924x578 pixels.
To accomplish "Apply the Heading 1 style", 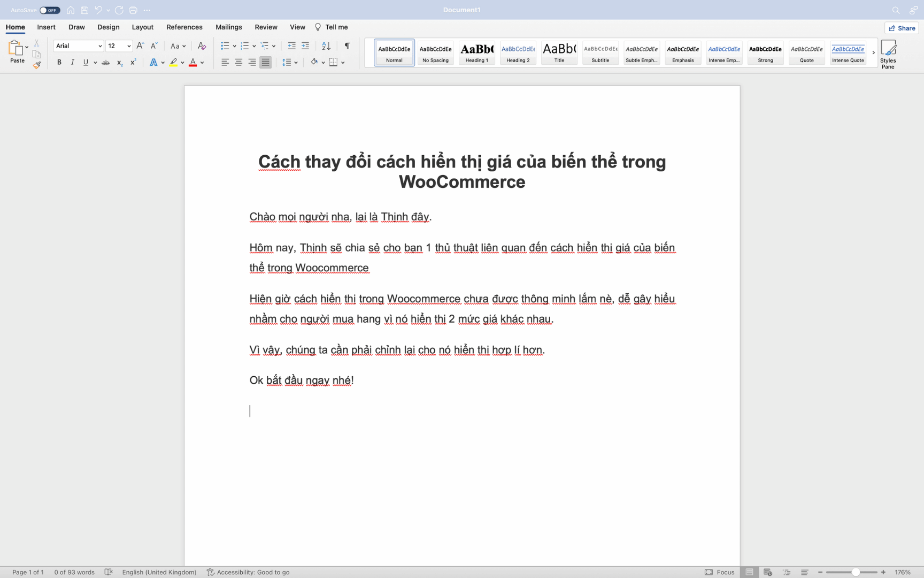I will pyautogui.click(x=476, y=52).
